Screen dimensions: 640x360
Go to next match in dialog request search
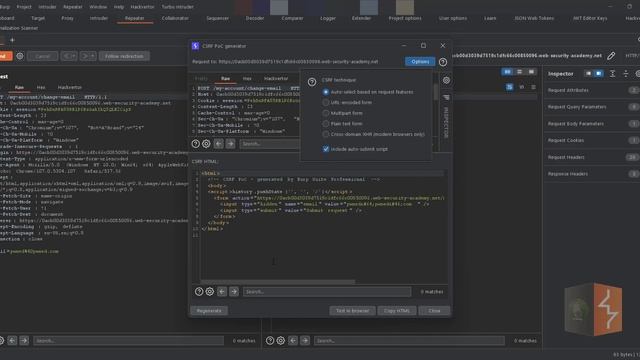coord(231,144)
